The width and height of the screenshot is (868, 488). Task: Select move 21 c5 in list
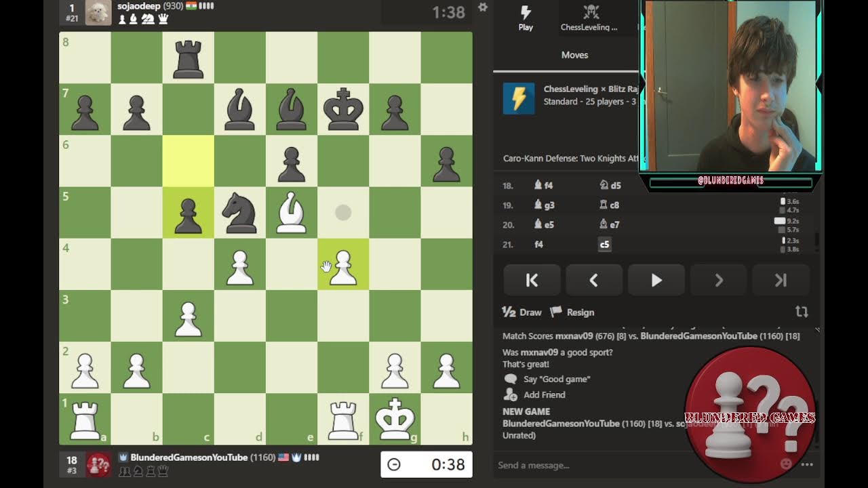[604, 244]
